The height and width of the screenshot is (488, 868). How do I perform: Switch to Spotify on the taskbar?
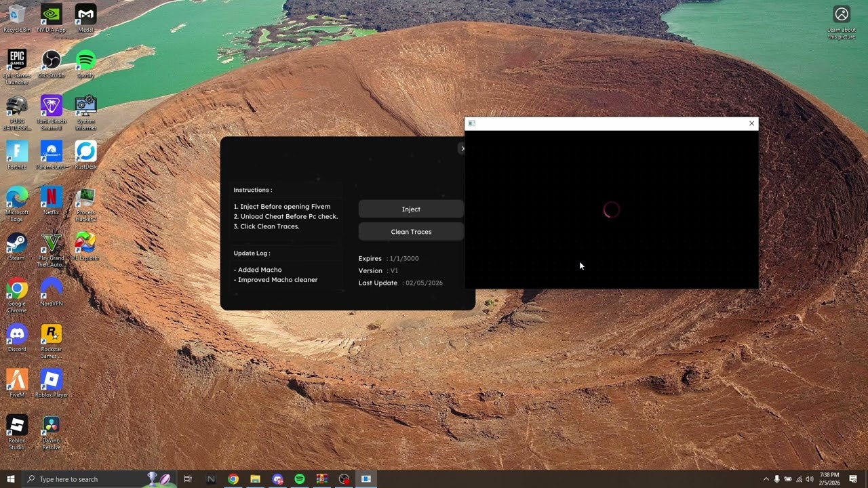[300, 479]
